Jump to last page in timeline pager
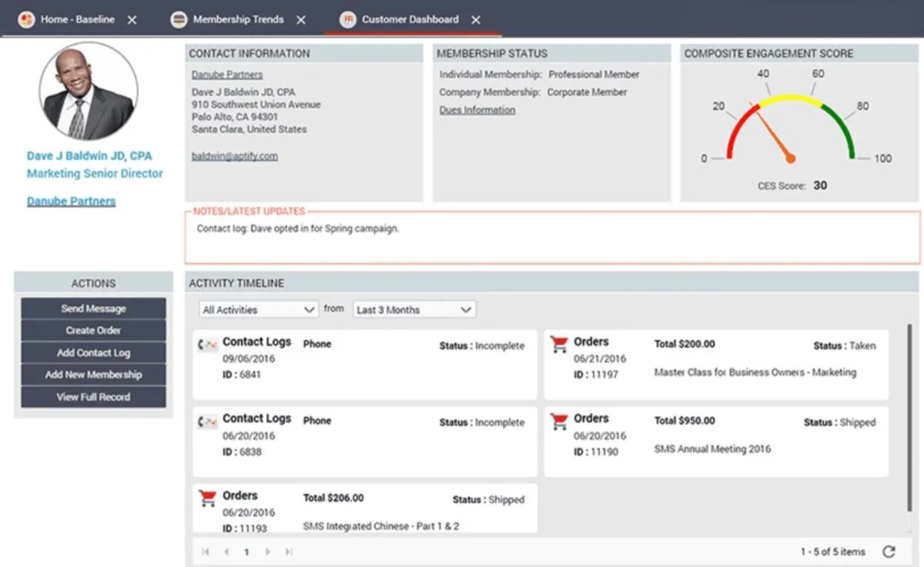Viewport: 924px width, 567px height. click(289, 552)
